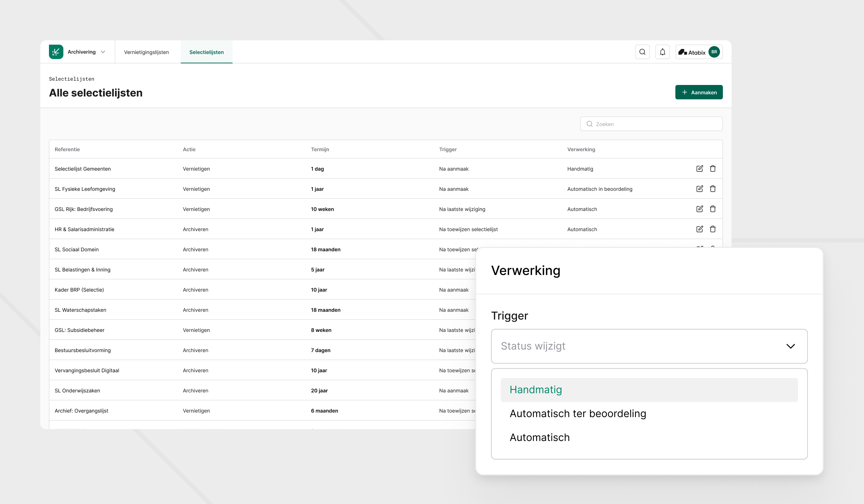
Task: Delete SL Fysieke Leefomgeving with the trash icon
Action: 713,189
